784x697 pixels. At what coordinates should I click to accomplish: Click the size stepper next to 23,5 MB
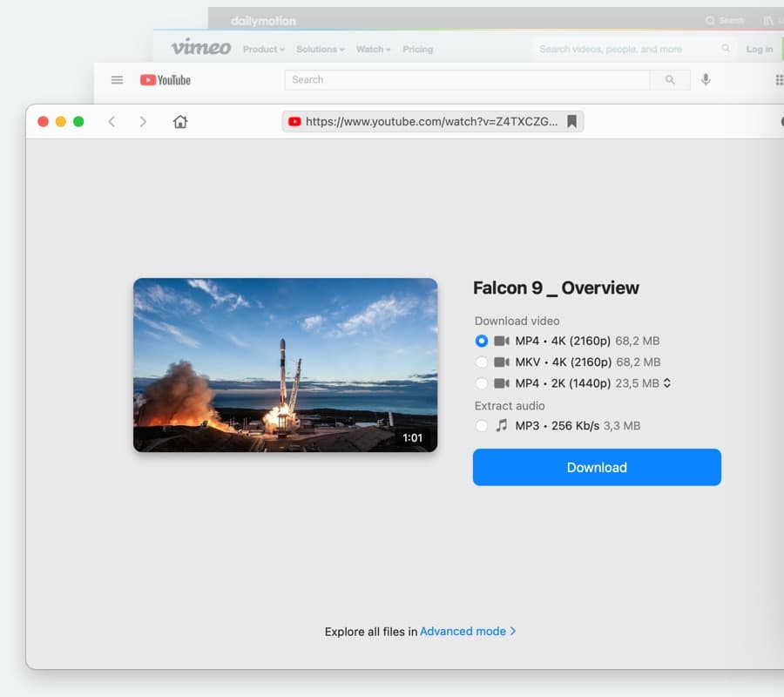pos(666,383)
